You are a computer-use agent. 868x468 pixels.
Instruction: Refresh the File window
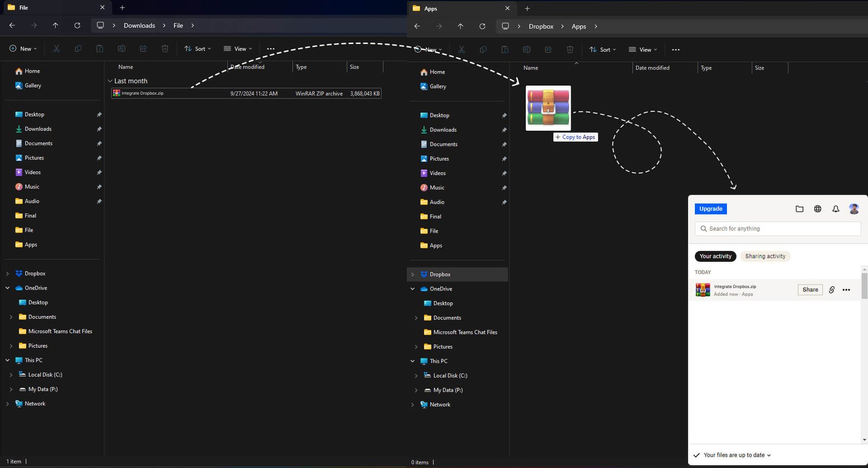click(77, 25)
